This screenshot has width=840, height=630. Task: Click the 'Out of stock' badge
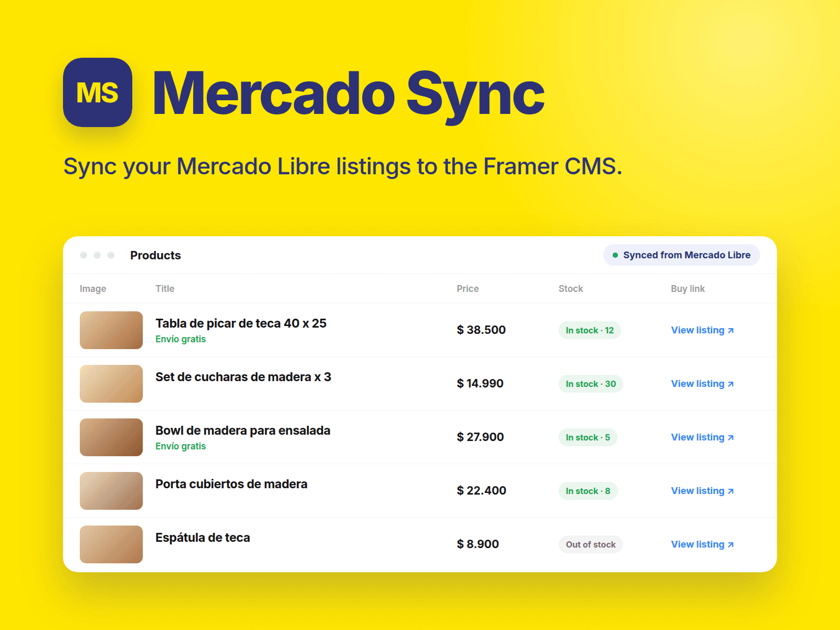point(591,544)
